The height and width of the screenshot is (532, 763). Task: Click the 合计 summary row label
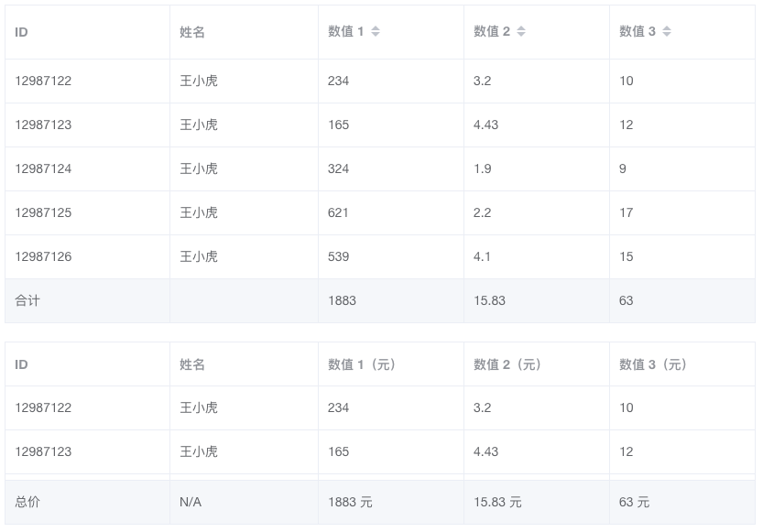coord(27,300)
